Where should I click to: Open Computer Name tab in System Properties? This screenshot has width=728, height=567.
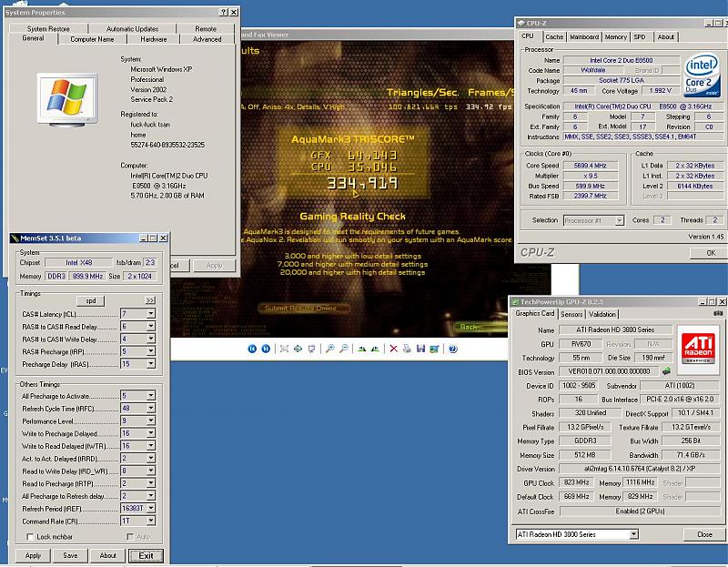tap(92, 39)
